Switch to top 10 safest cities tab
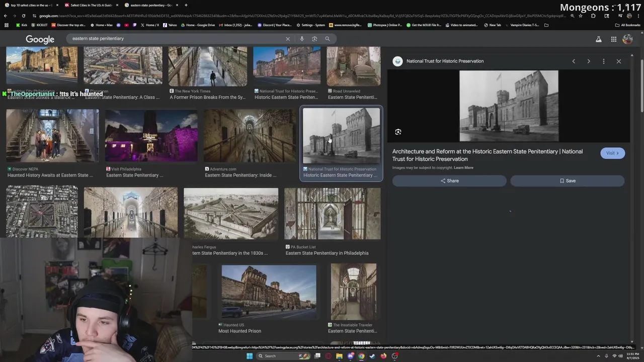 (x=31, y=5)
